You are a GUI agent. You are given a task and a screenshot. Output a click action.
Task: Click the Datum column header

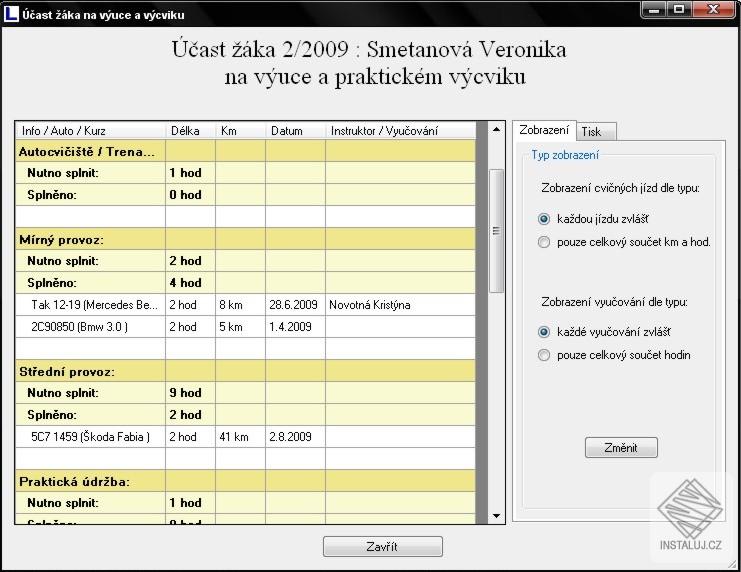click(295, 131)
